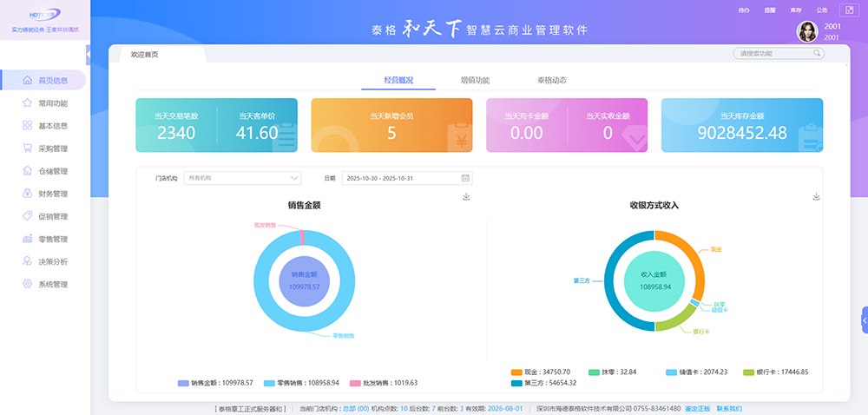The height and width of the screenshot is (415, 868).
Task: Switch to the 泰格动态 tab
Action: (552, 80)
